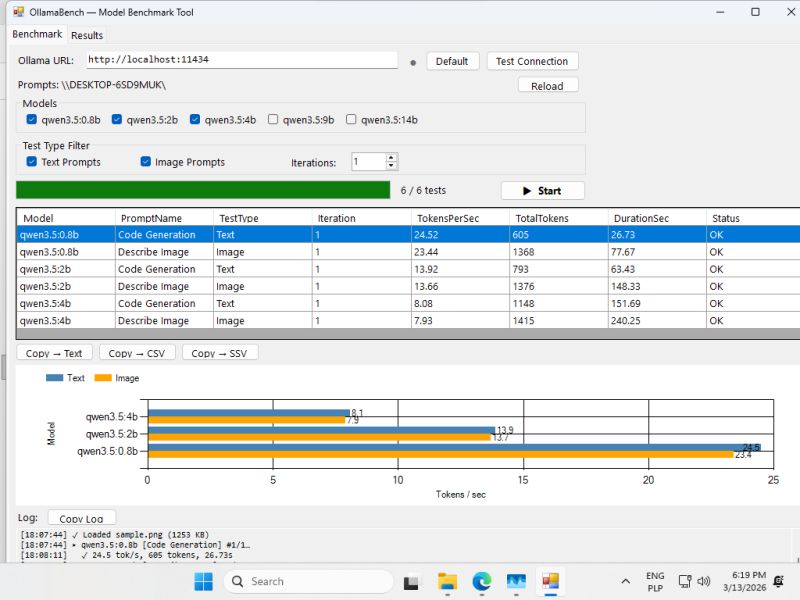Select the qwen3.5:0.8b Describe Image row

(x=408, y=252)
